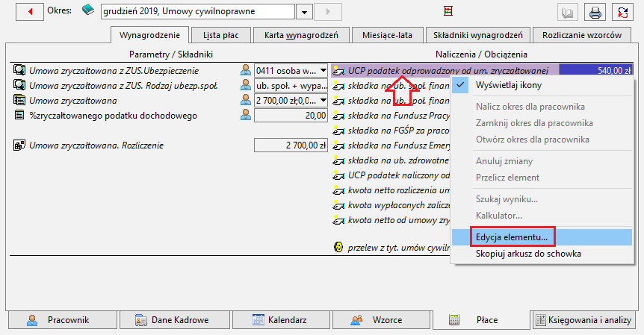Open the ub. społ. + wypa... dropdown

coord(291,86)
